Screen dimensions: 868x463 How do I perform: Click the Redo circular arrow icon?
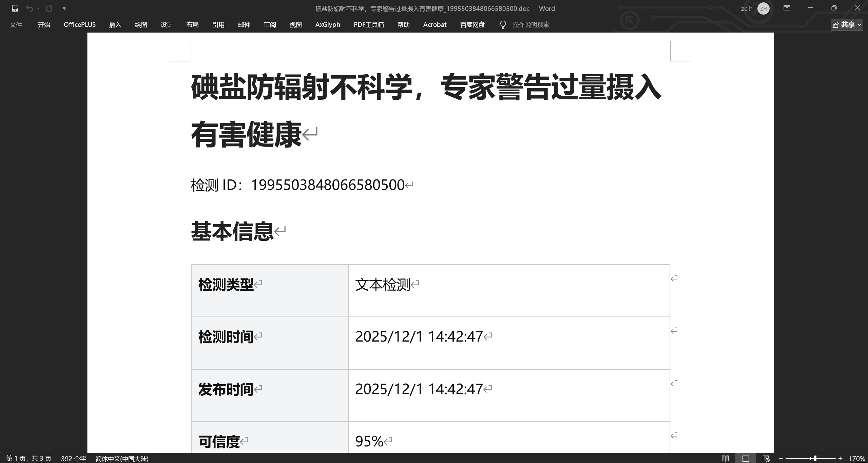coord(49,8)
